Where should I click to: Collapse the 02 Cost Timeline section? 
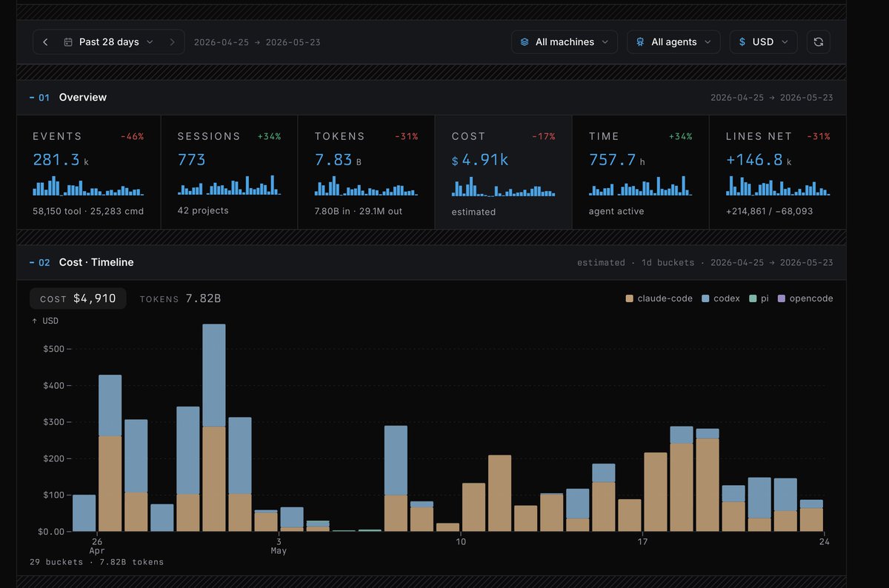32,262
